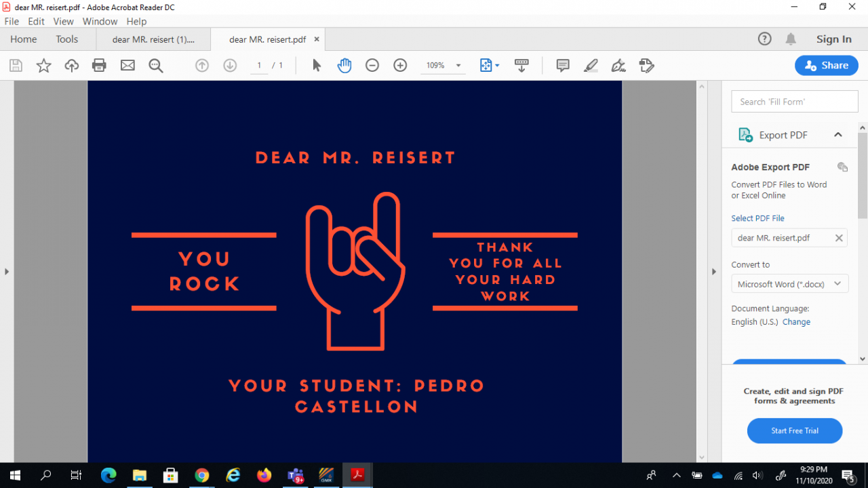Choose the Selection arrow tool
Screen dimensions: 868x488
317,66
